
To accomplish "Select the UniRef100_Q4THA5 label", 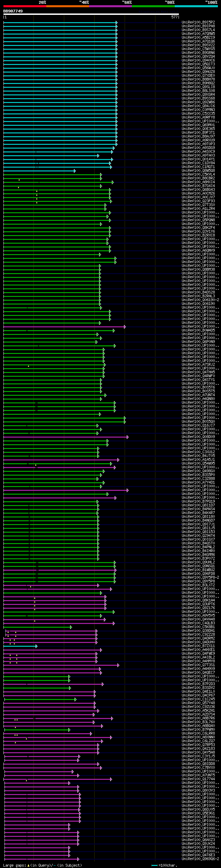I will tap(198, 372).
